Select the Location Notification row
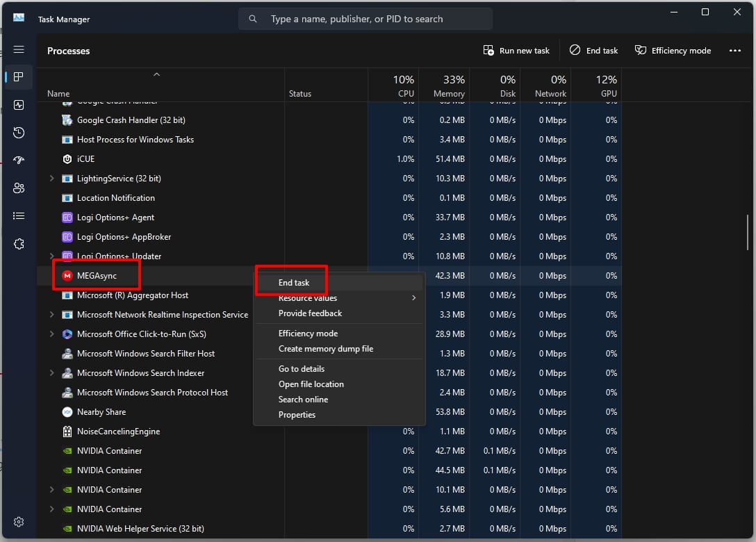Image resolution: width=756 pixels, height=542 pixels. pos(329,198)
